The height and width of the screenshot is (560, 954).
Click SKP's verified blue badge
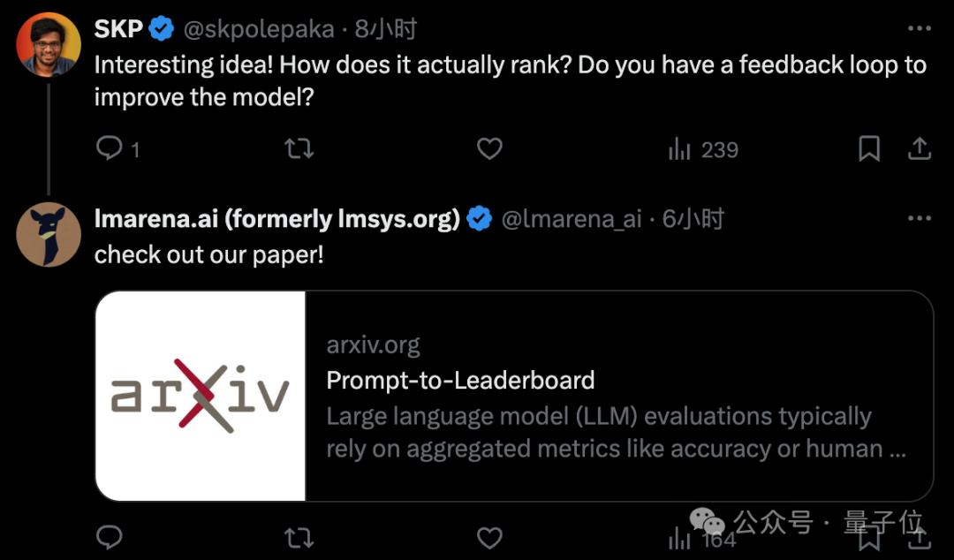162,29
